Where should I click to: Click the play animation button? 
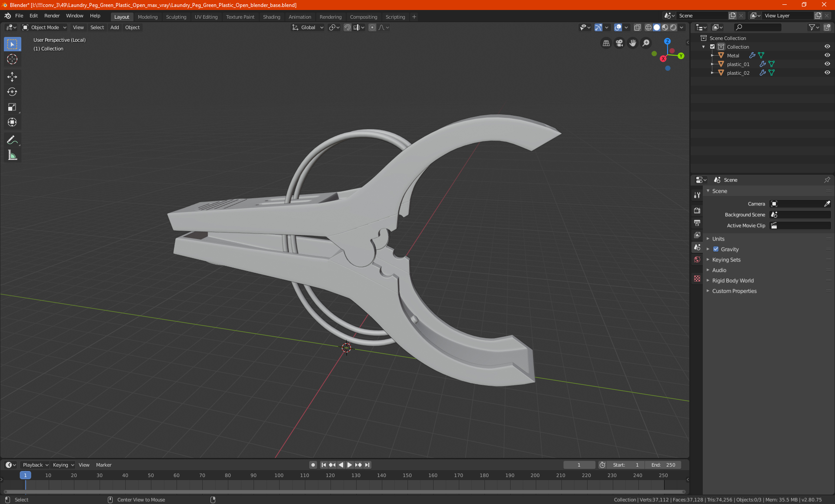pyautogui.click(x=349, y=465)
